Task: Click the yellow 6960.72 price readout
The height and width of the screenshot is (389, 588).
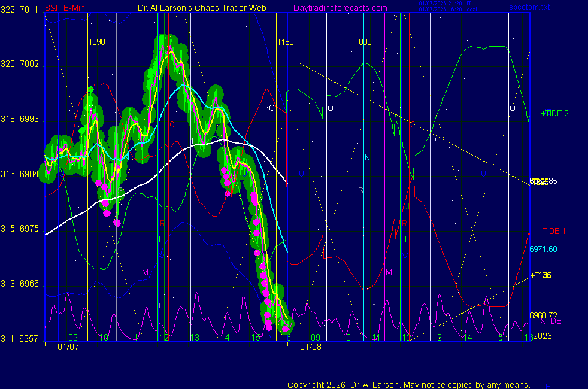Action: (542, 315)
